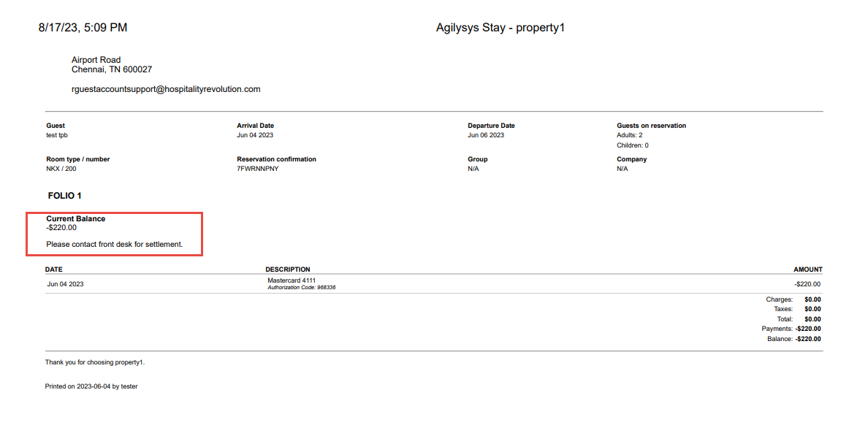The width and height of the screenshot is (868, 428).
Task: Select the email rguestaccountsupport@hospitalityrevolution.com
Action: 165,88
